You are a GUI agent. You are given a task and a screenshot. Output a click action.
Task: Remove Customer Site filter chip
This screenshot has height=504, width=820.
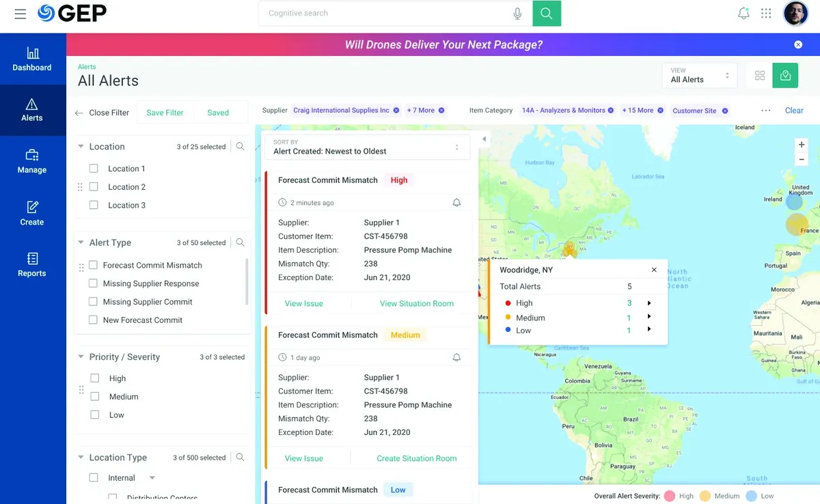(x=725, y=111)
